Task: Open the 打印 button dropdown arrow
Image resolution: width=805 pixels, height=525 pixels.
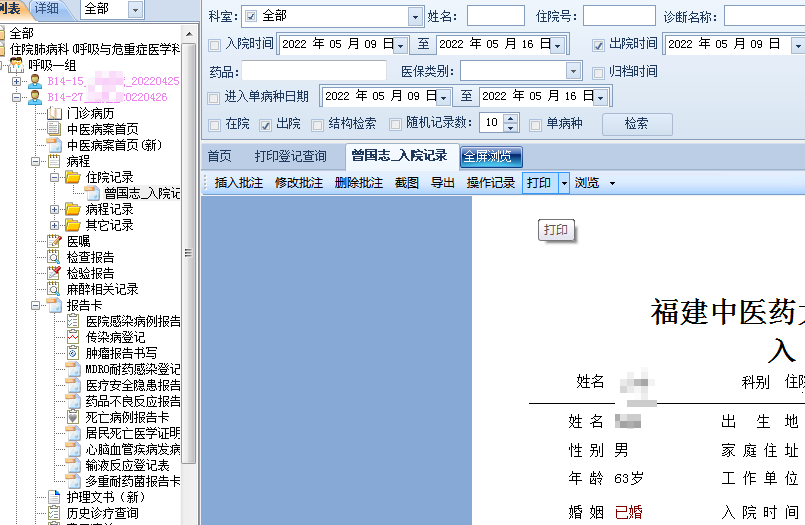Action: coord(564,183)
